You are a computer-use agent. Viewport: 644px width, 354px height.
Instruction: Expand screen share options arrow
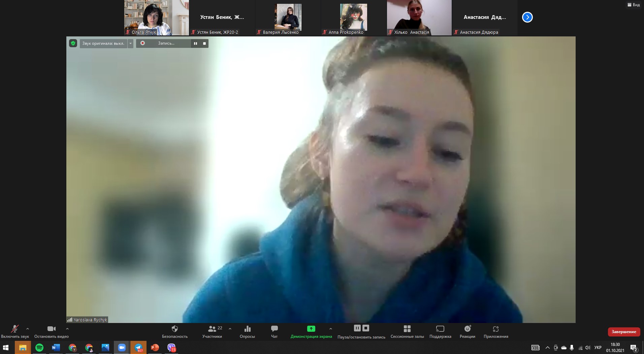pyautogui.click(x=331, y=329)
